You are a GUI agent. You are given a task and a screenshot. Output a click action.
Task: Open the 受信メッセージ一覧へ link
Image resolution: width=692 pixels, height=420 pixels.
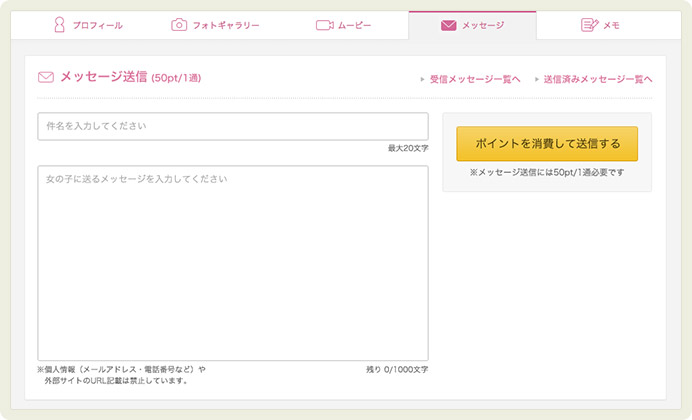[x=475, y=79]
